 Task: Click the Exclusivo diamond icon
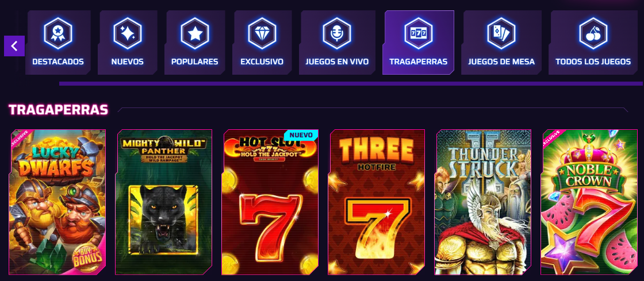262,34
